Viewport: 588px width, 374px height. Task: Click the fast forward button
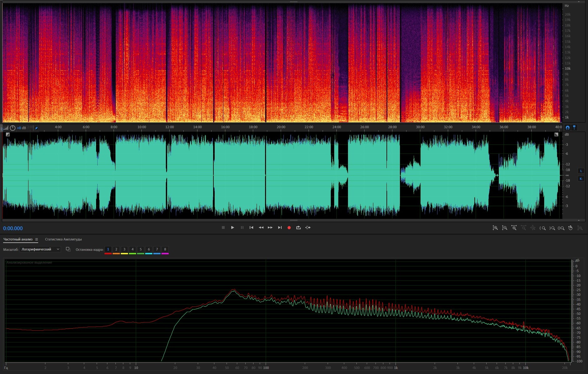(270, 228)
